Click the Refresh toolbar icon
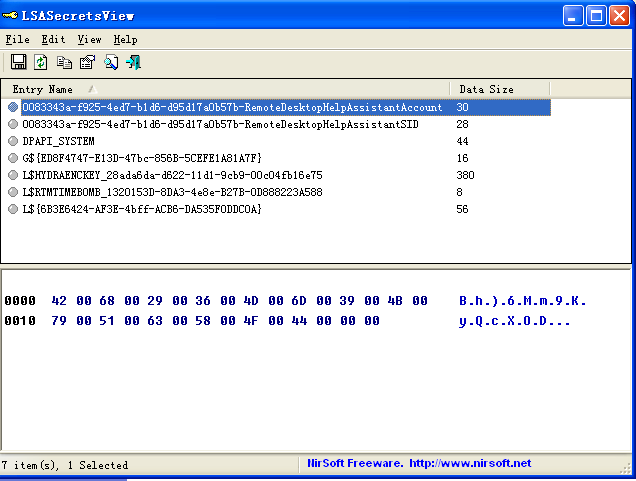 point(41,62)
